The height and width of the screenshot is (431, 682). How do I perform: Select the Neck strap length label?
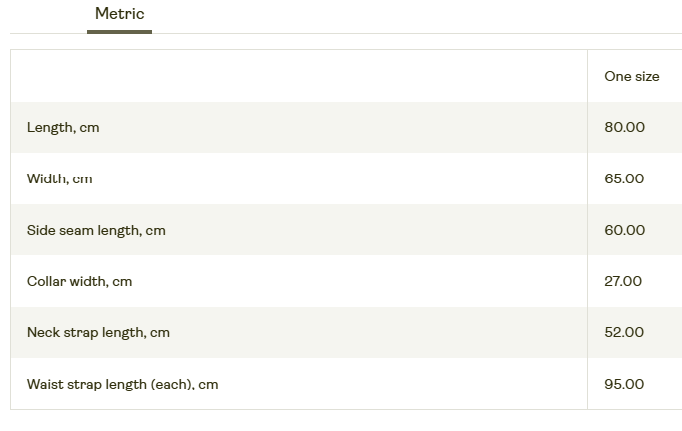point(98,333)
